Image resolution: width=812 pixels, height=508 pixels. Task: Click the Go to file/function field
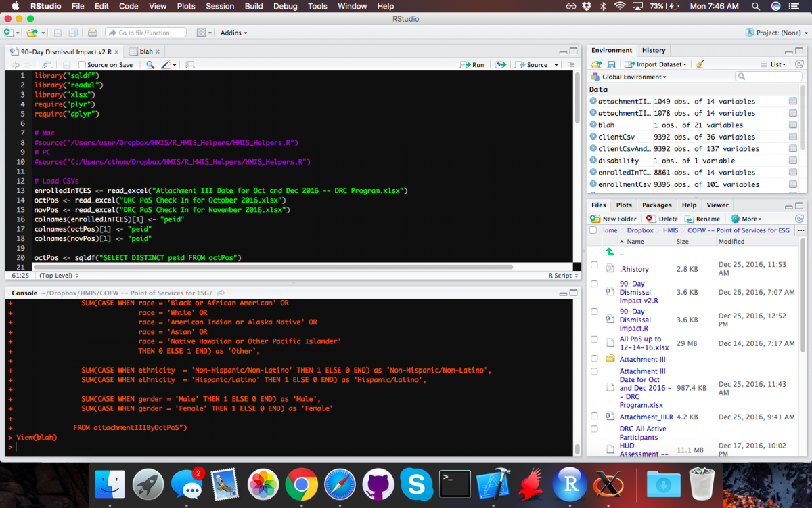click(144, 33)
